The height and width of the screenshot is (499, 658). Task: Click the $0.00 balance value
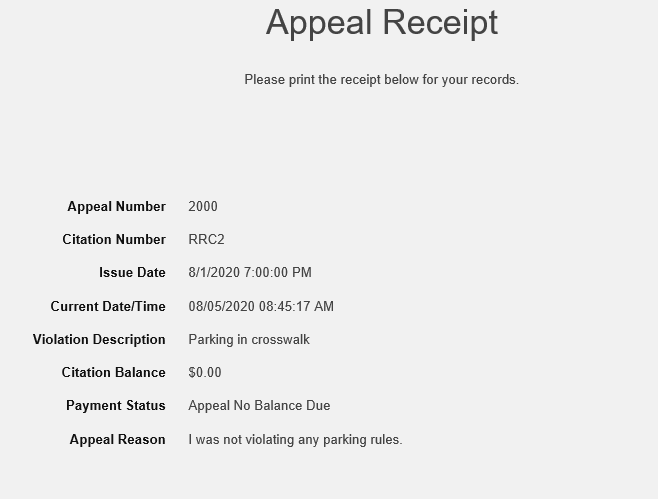coord(205,372)
